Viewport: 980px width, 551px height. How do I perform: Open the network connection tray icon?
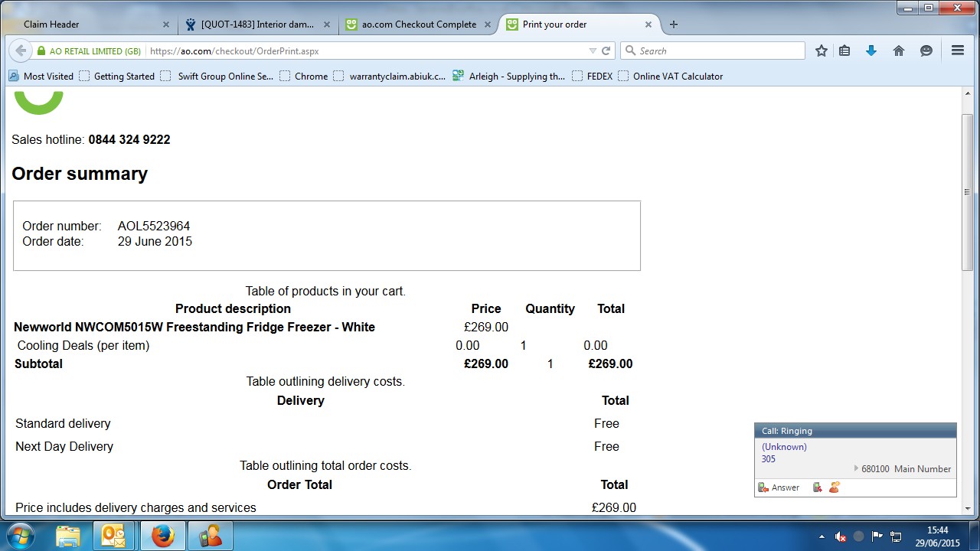(x=896, y=536)
